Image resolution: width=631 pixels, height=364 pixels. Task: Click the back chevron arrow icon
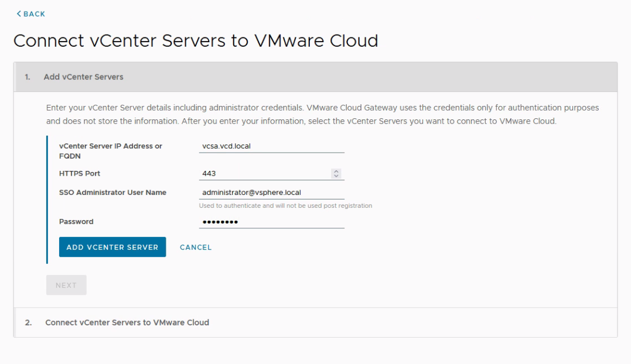click(19, 14)
